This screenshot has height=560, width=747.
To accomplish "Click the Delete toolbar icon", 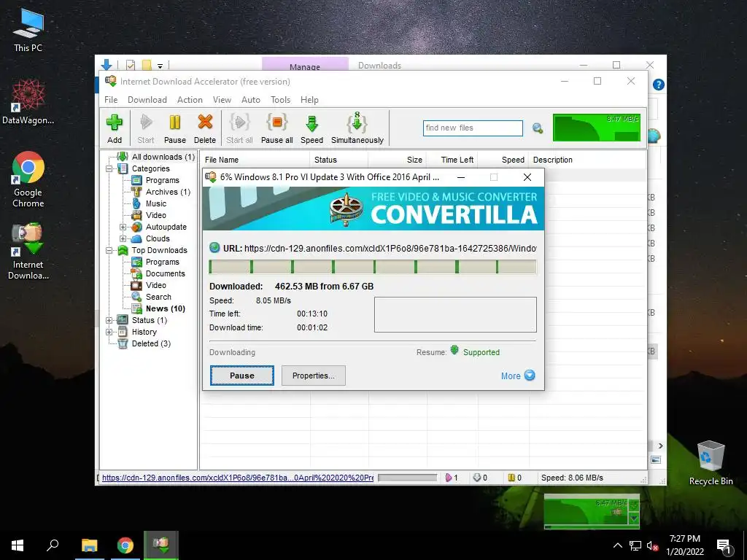I will (205, 128).
